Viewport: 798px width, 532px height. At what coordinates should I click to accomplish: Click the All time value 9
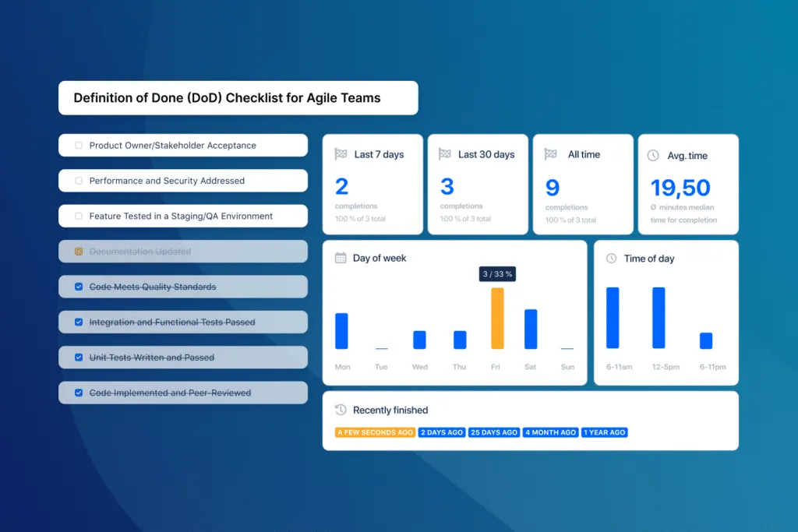point(553,188)
